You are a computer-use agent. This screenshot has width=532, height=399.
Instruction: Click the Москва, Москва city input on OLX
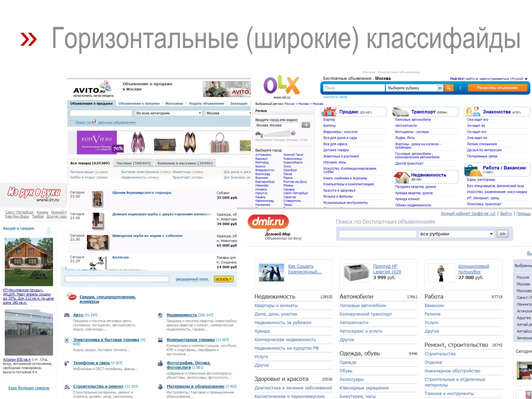tap(277, 125)
